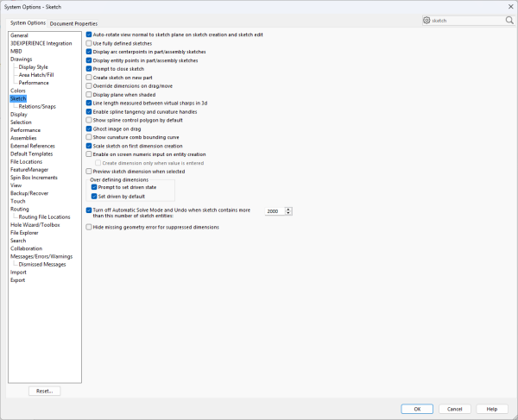Click in the options search field
The image size is (518, 420).
tap(466, 20)
